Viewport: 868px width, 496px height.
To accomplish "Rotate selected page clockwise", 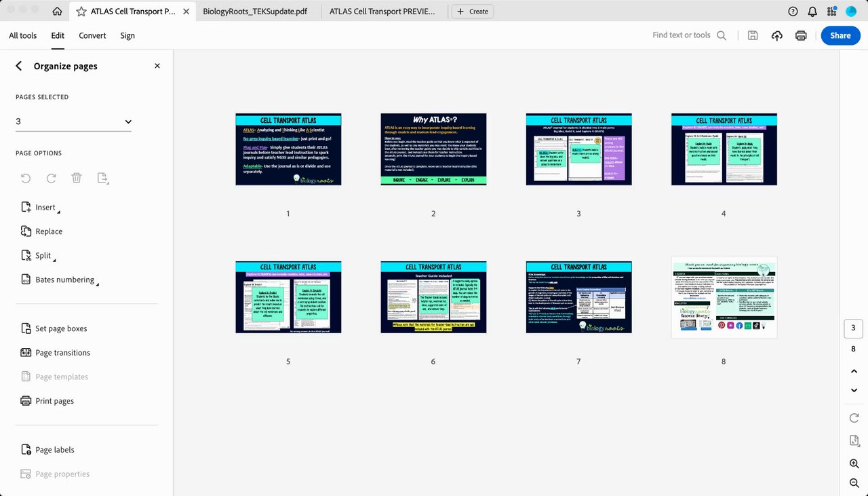I will pos(51,178).
